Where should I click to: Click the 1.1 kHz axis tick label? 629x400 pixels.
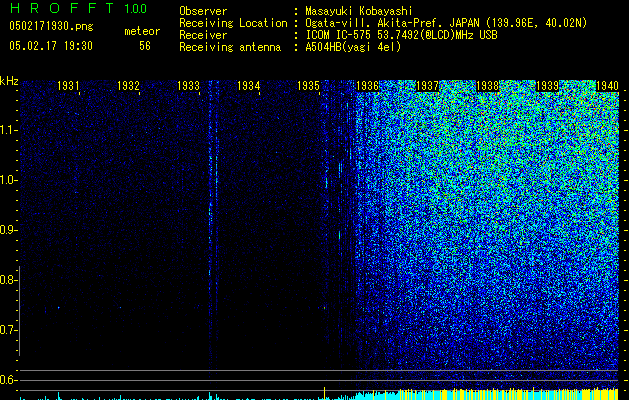pyautogui.click(x=7, y=130)
